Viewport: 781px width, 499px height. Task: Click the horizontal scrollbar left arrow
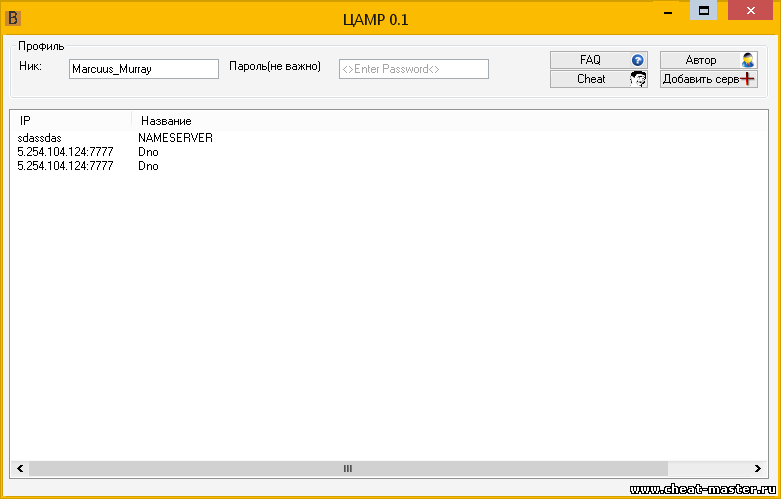pos(19,468)
